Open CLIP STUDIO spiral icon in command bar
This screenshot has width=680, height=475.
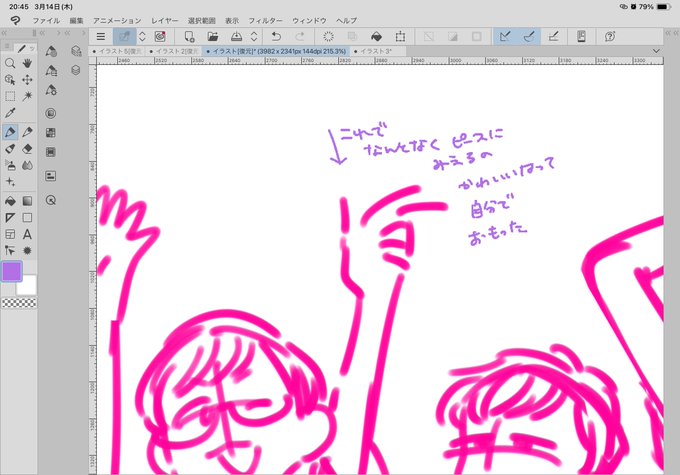160,37
